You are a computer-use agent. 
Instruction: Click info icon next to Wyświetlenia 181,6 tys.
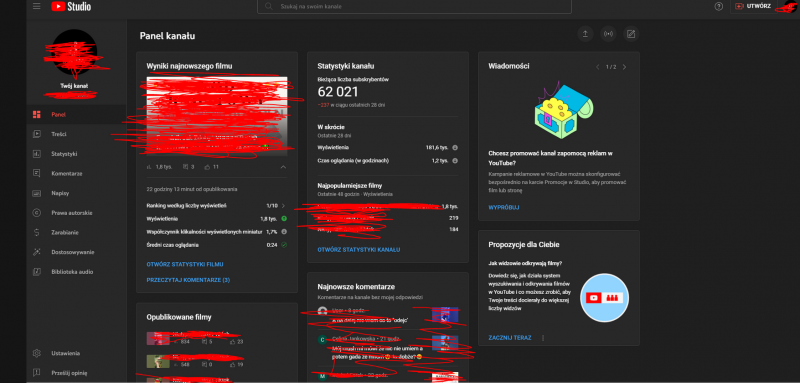point(455,147)
